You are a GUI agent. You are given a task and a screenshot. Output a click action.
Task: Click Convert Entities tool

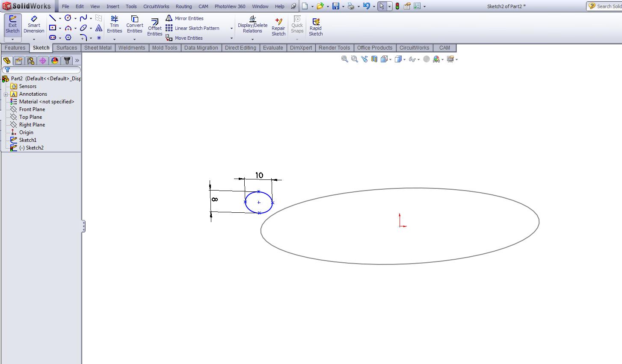[134, 25]
